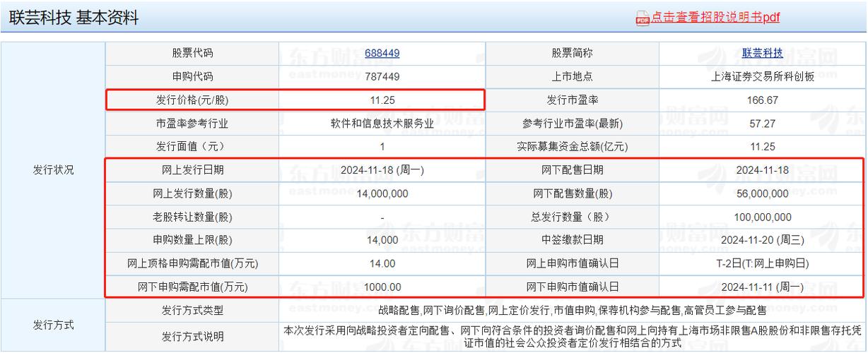Click the 发行面值（元） value 1
Screen dimensions: 868x353
[382, 147]
